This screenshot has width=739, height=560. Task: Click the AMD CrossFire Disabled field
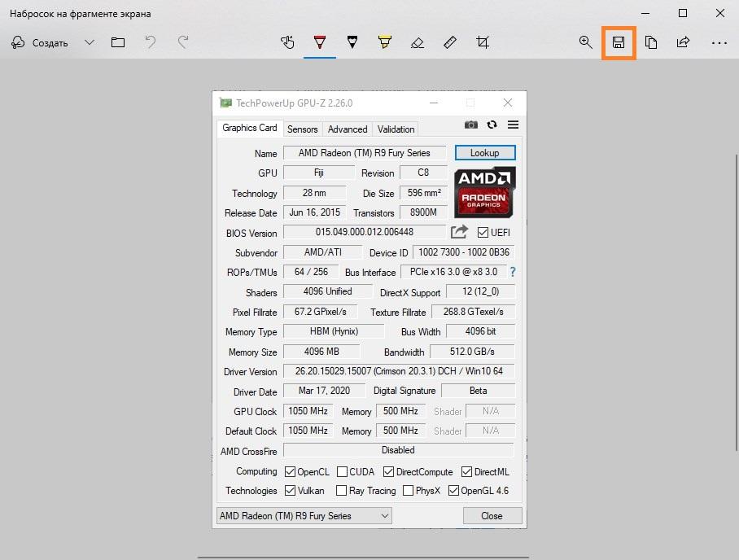[398, 450]
